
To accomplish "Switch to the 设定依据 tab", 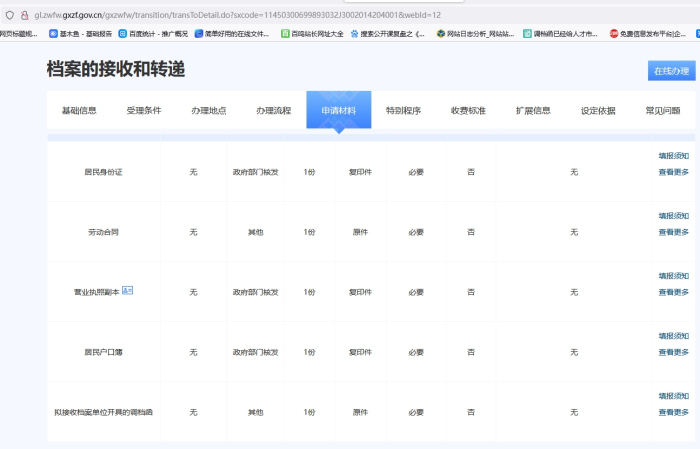I will point(598,110).
